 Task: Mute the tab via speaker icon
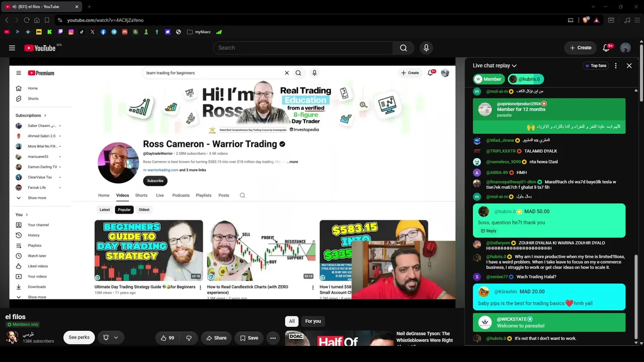point(14,7)
